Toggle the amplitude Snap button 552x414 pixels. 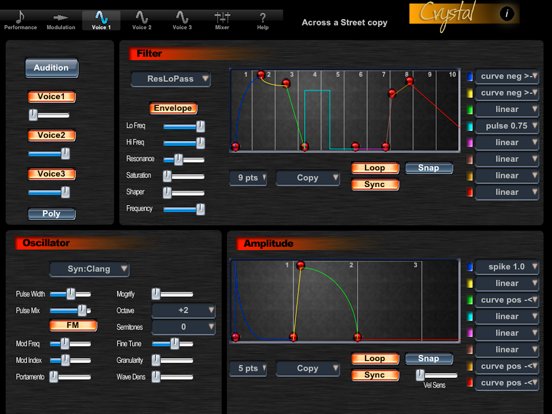429,359
